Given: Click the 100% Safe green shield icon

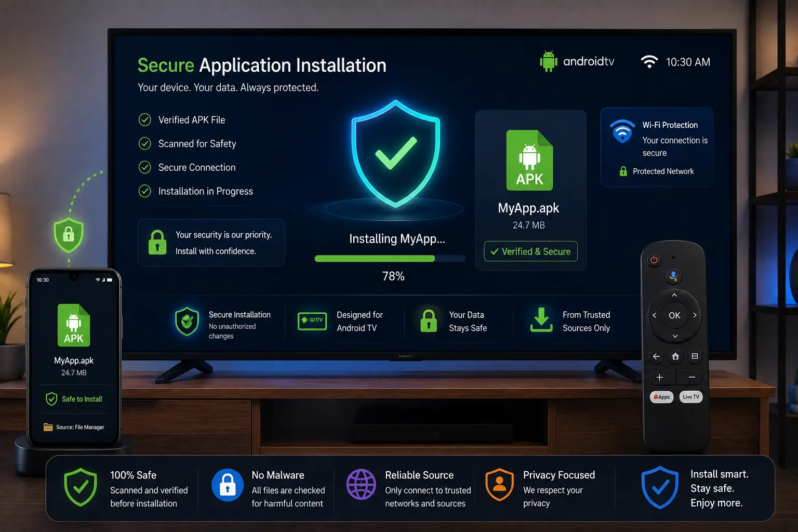Looking at the screenshot, I should tap(81, 487).
